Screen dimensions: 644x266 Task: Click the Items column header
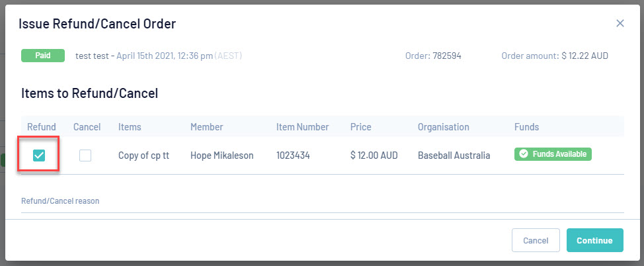coord(130,127)
